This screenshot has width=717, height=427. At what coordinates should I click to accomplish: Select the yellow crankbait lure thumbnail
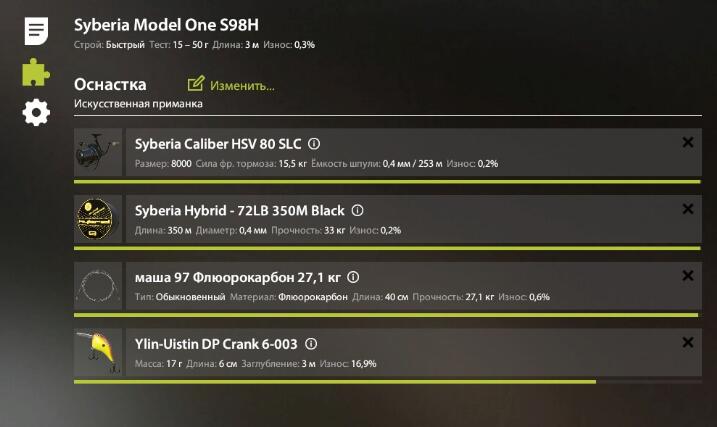(x=98, y=352)
